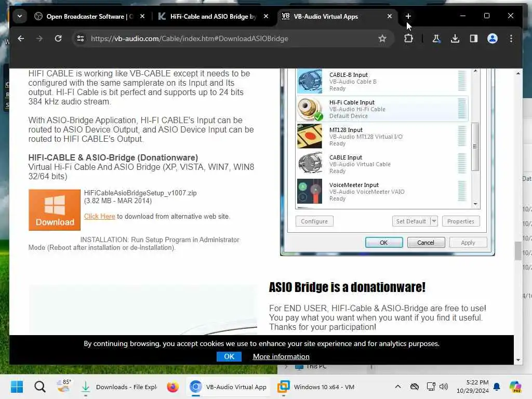The height and width of the screenshot is (399, 532).
Task: Show browser downloads
Action: point(455,38)
